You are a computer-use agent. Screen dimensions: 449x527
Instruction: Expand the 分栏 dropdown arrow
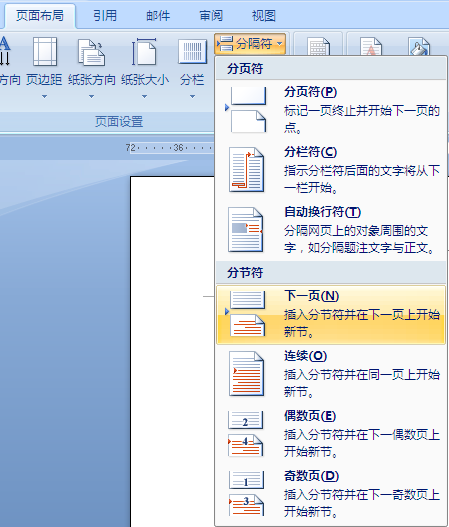click(x=192, y=96)
